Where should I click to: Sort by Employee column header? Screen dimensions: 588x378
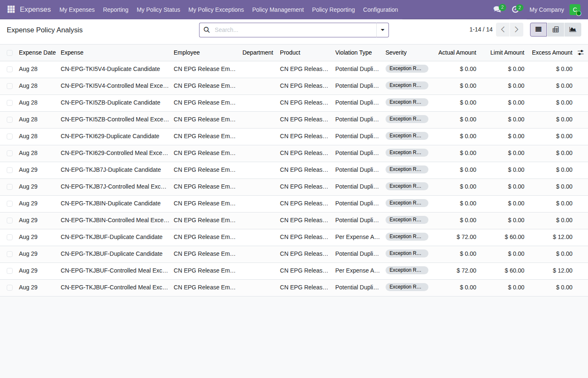click(186, 52)
